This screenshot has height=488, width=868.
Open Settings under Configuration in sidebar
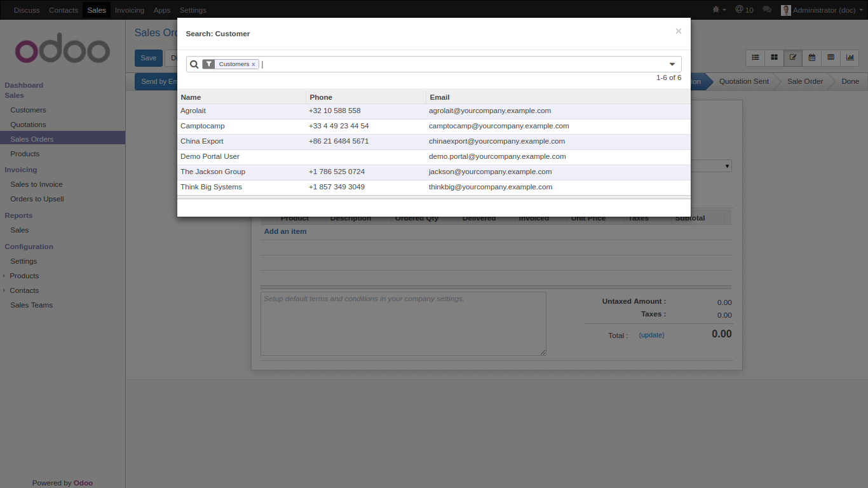[24, 261]
